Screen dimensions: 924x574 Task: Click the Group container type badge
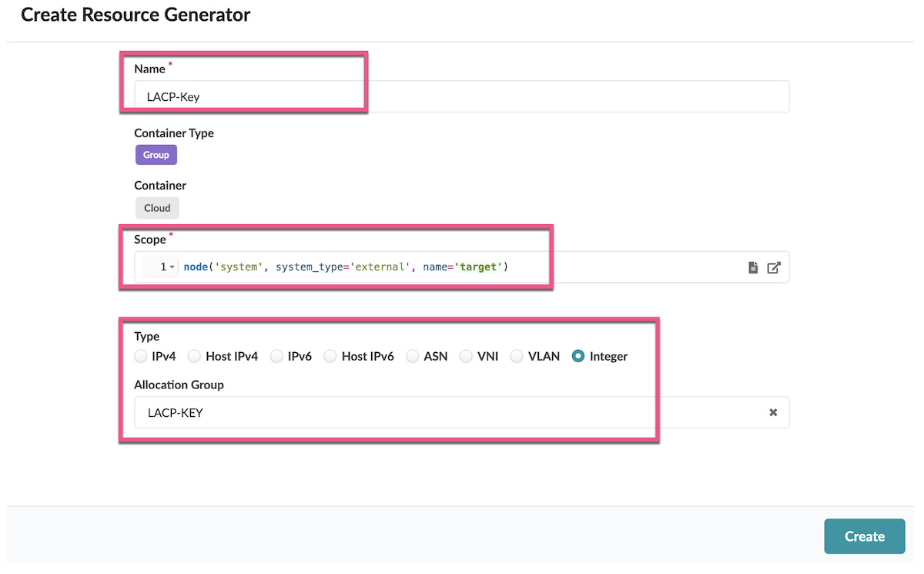156,155
